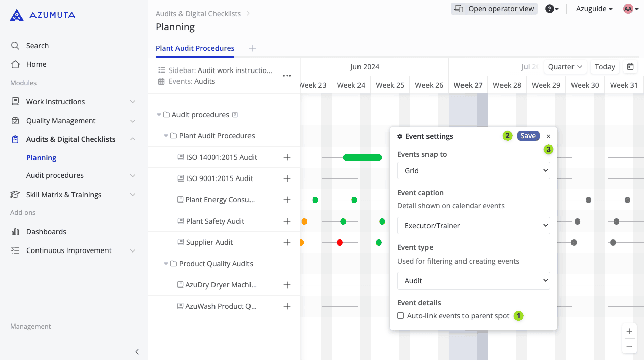Save the event settings
Screen dimensions: 644x360
pyautogui.click(x=528, y=136)
